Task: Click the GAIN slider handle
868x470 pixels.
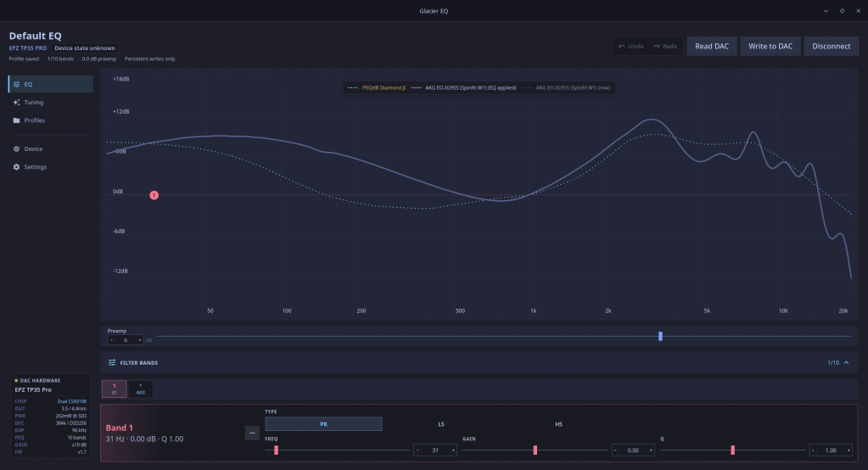Action: pyautogui.click(x=535, y=450)
